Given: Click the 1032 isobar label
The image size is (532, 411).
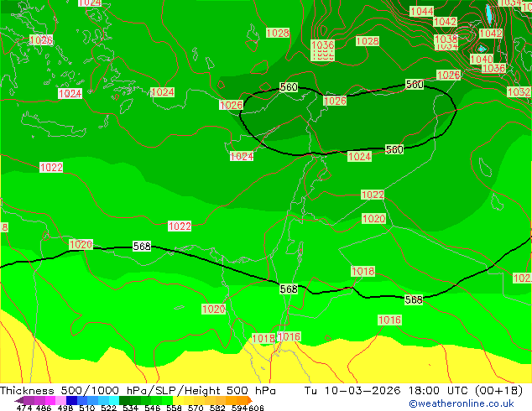Looking at the screenshot, I should [x=519, y=91].
